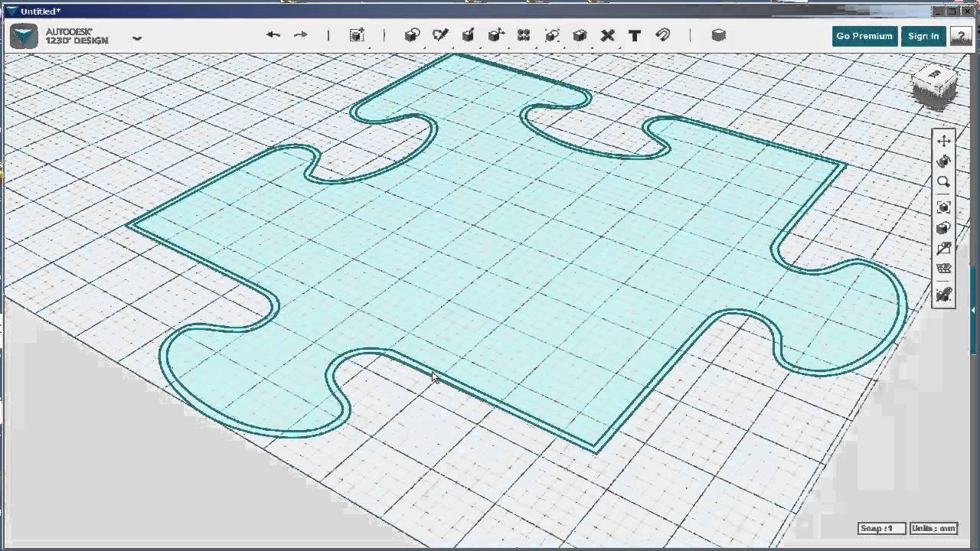
Task: Click the Redo arrow
Action: tap(301, 35)
